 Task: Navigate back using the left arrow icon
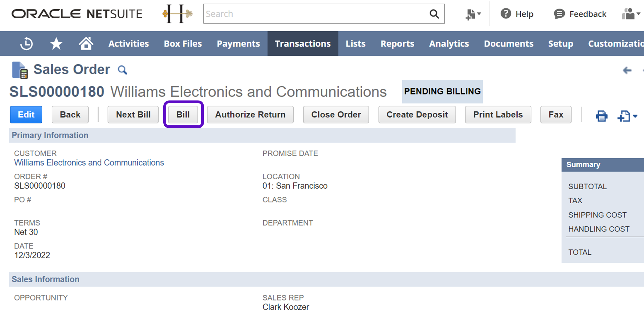(627, 70)
